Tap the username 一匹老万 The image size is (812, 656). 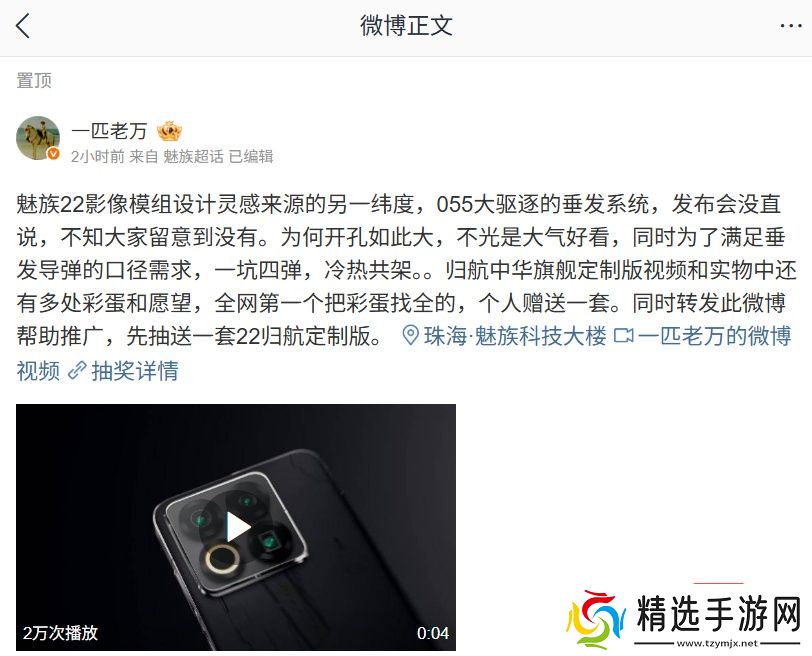109,131
